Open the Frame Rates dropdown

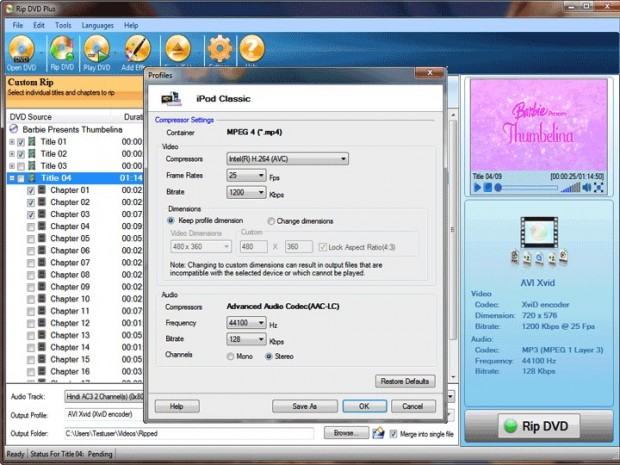[x=246, y=175]
